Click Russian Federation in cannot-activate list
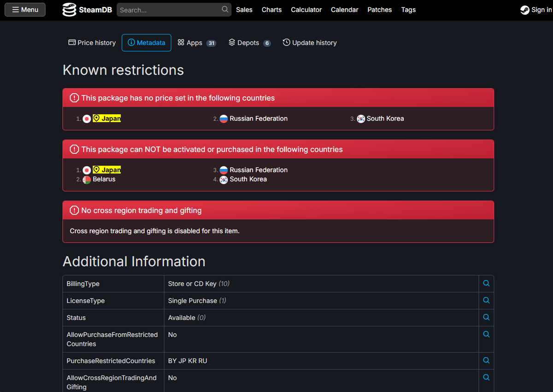The image size is (553, 392). (x=259, y=170)
